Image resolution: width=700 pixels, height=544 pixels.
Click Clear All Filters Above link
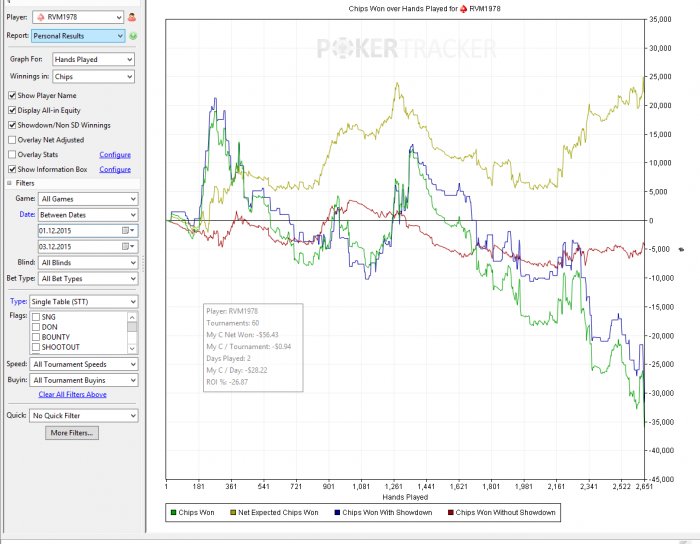tap(72, 395)
